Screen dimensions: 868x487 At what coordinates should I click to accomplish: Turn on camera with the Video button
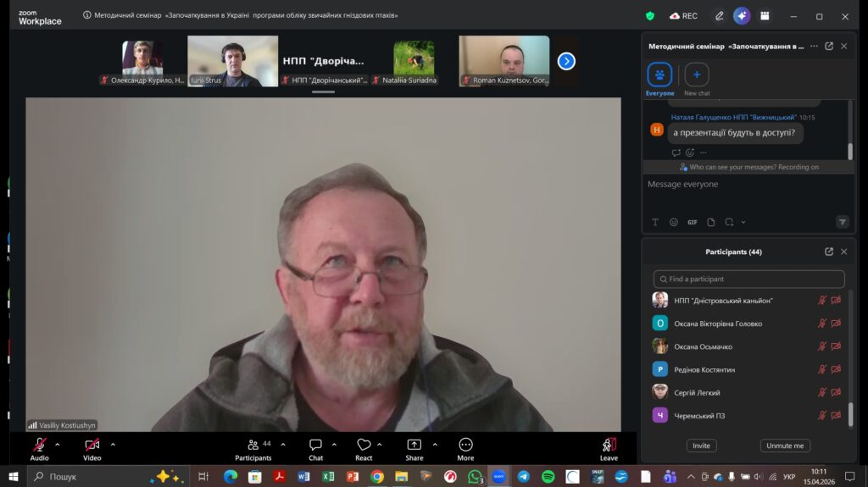click(x=92, y=445)
